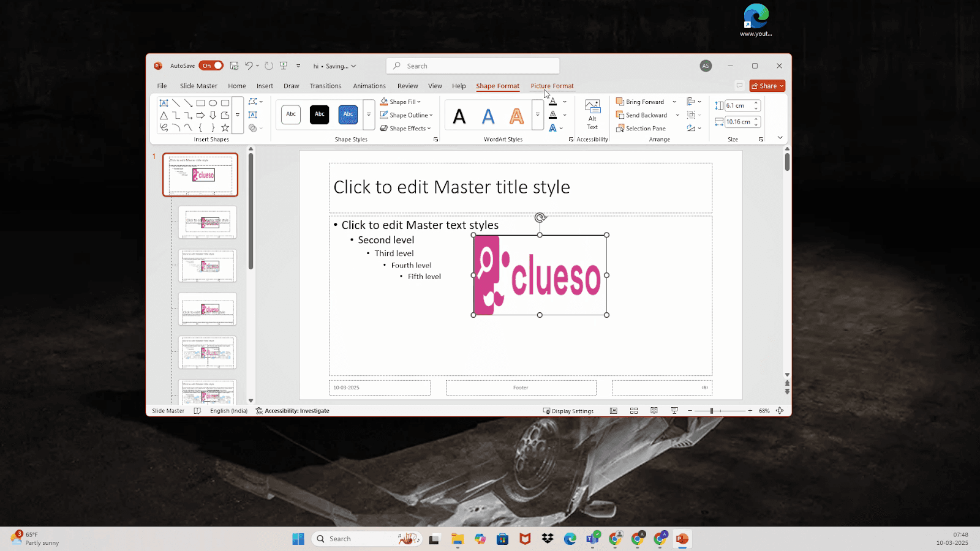Switch to the Slide Master tab
980x551 pixels.
pyautogui.click(x=198, y=86)
